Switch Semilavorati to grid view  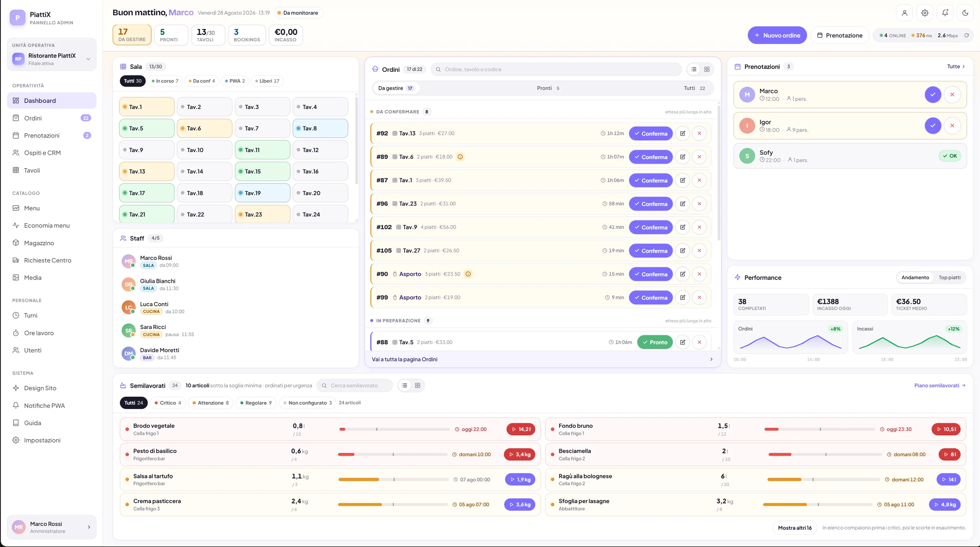[x=417, y=385]
